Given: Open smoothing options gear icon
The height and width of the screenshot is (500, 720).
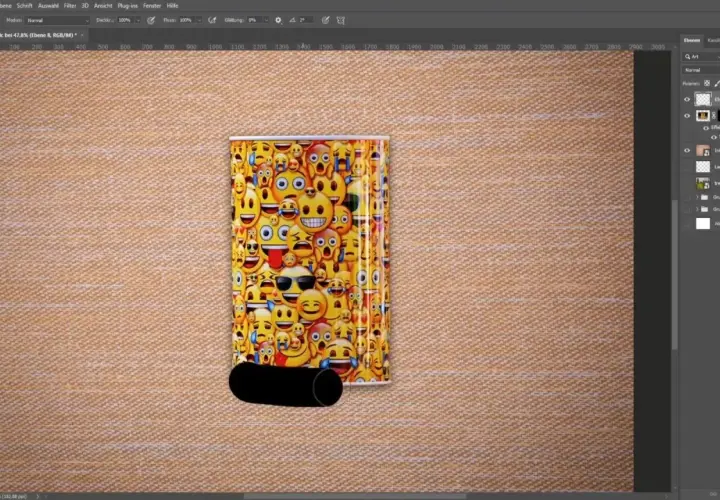Looking at the screenshot, I should 278,20.
